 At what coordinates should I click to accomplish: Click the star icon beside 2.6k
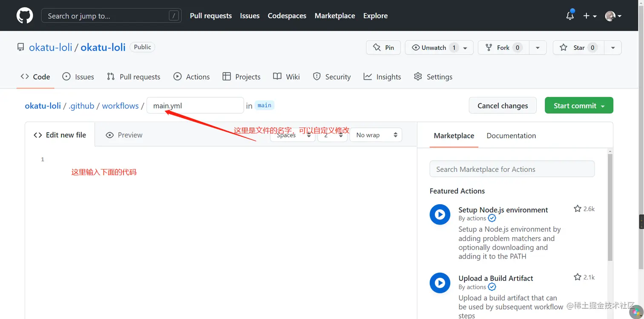tap(578, 209)
